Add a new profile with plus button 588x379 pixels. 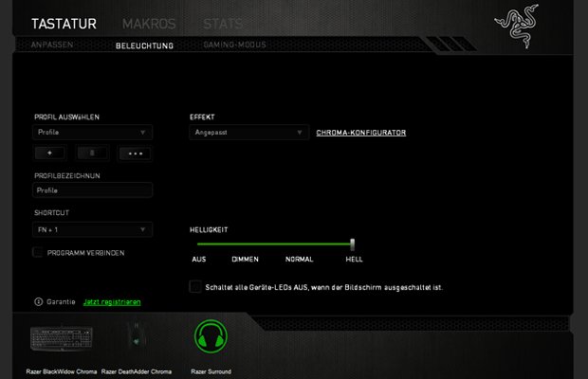[50, 153]
